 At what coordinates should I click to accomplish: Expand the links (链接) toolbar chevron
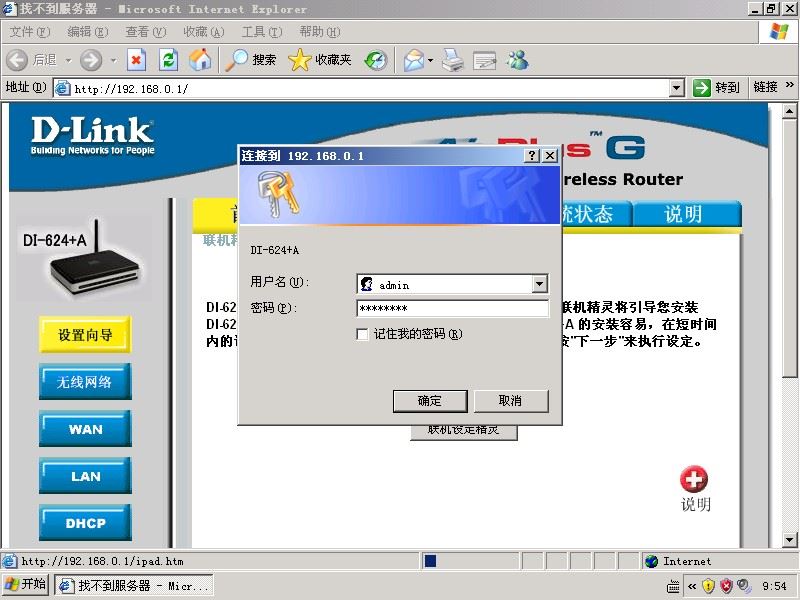[790, 85]
